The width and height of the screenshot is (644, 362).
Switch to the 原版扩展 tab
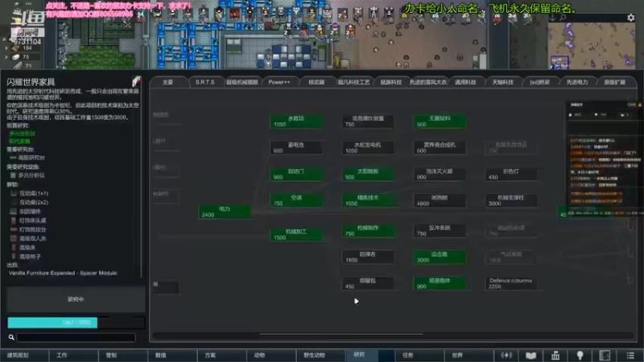click(614, 82)
